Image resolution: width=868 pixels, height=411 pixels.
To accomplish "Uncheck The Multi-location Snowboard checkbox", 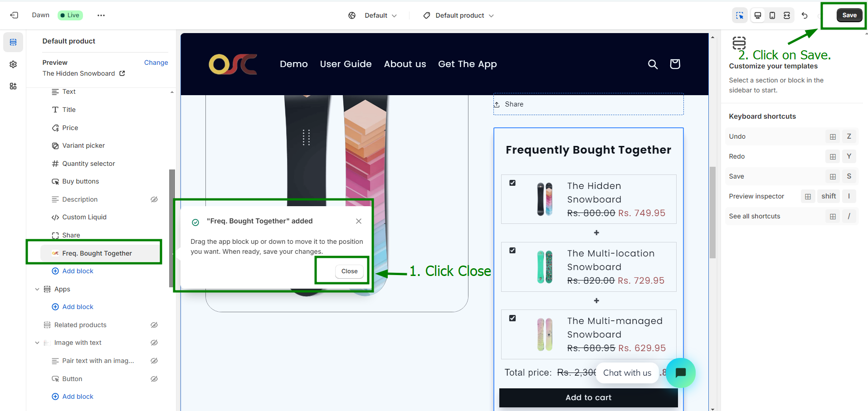I will (512, 251).
